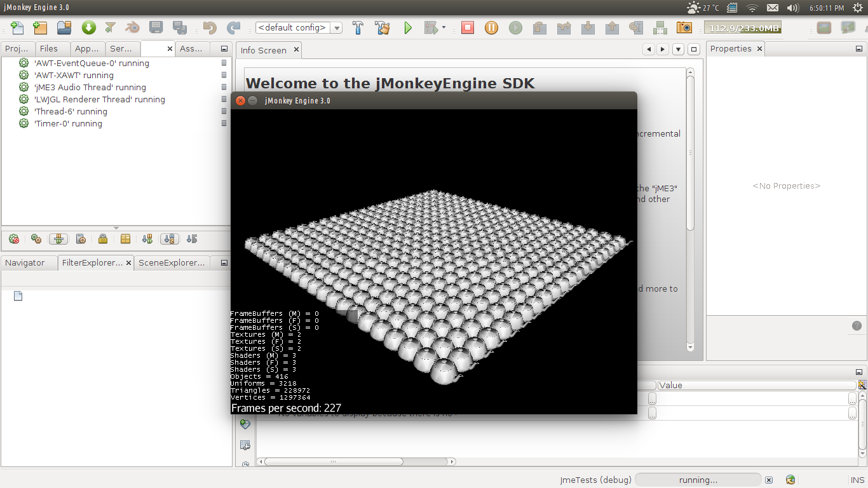
Task: Suspend the 'Timer-0' thread
Action: (x=224, y=123)
